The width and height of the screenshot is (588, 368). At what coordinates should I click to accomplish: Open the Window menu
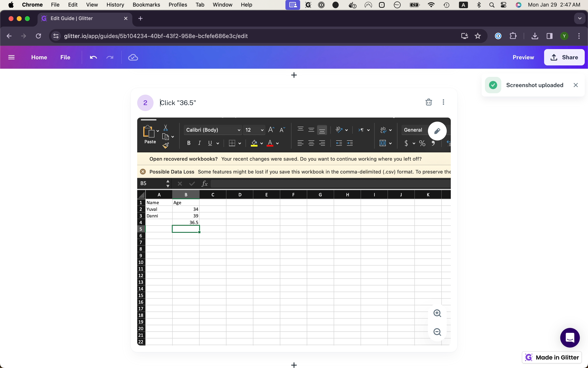[x=222, y=5]
